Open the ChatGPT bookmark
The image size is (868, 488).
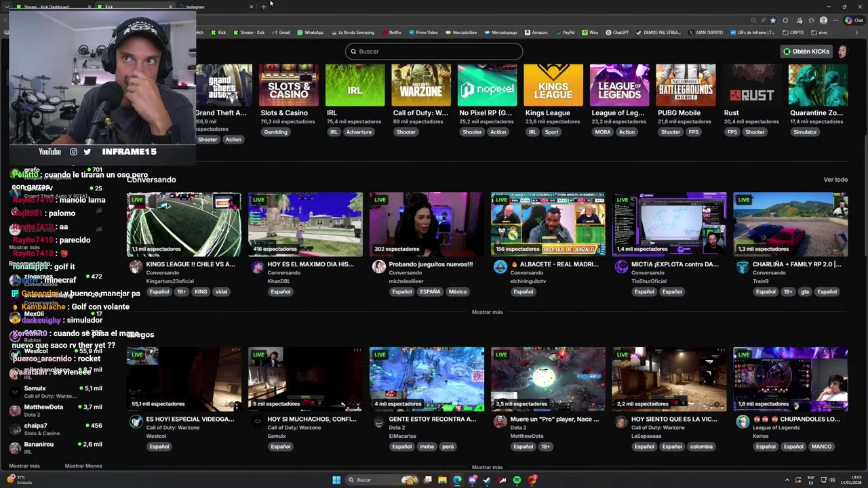coord(617,33)
